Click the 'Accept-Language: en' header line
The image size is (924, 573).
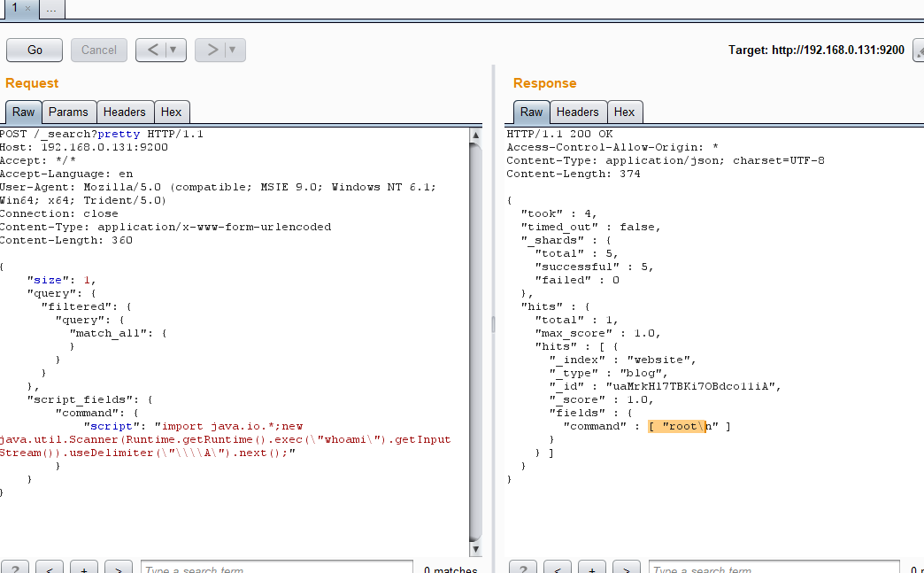66,174
